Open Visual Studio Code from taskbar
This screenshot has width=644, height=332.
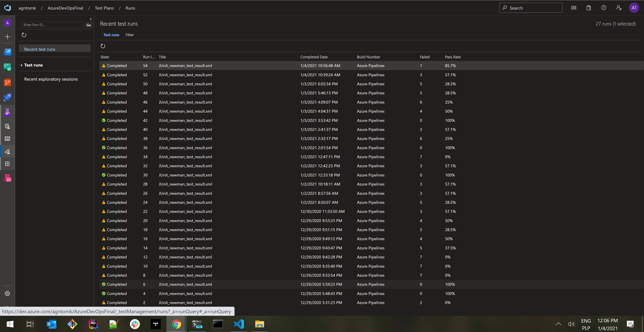tap(239, 324)
